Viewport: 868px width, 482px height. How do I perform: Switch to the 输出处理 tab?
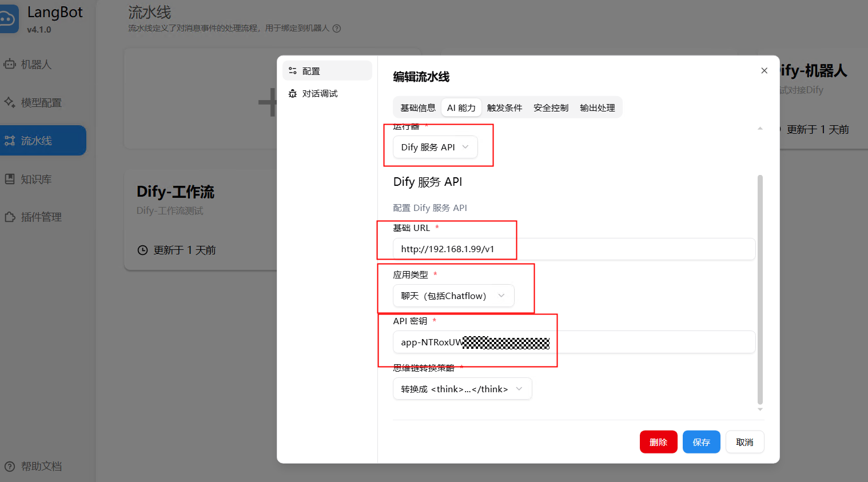[x=598, y=107]
